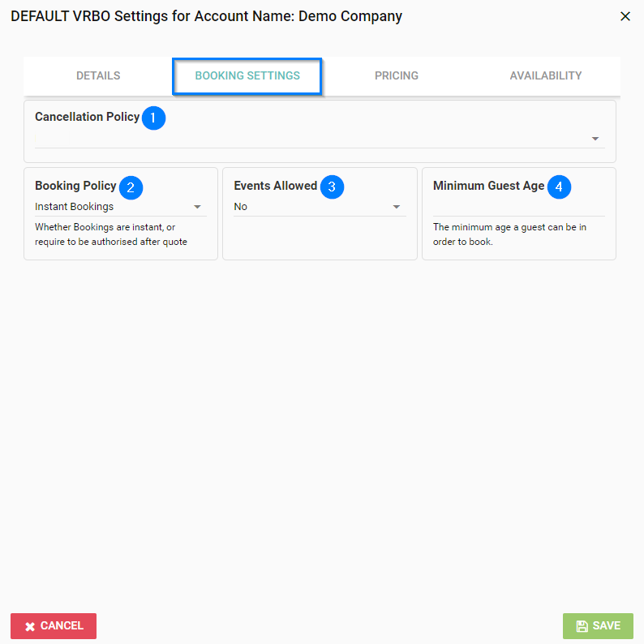The width and height of the screenshot is (644, 644).
Task: Click the number 1 badge beside Cancellation Policy
Action: 153,118
